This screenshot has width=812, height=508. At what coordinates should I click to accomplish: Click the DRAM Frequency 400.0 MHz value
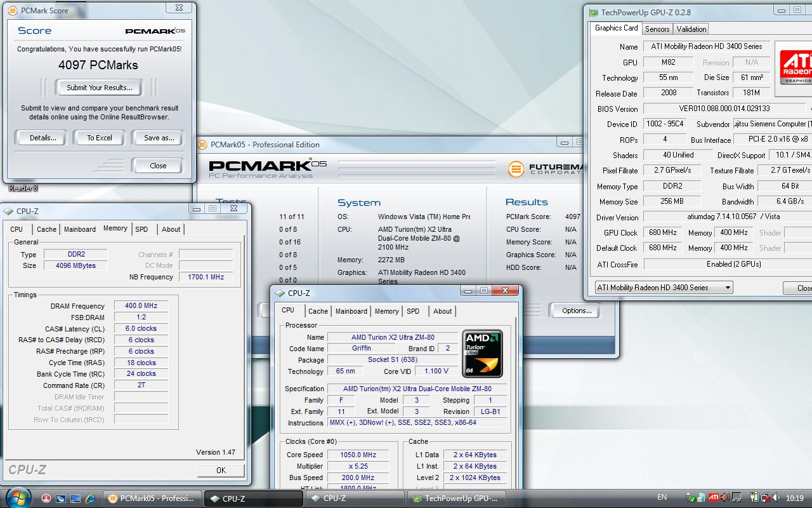(141, 305)
